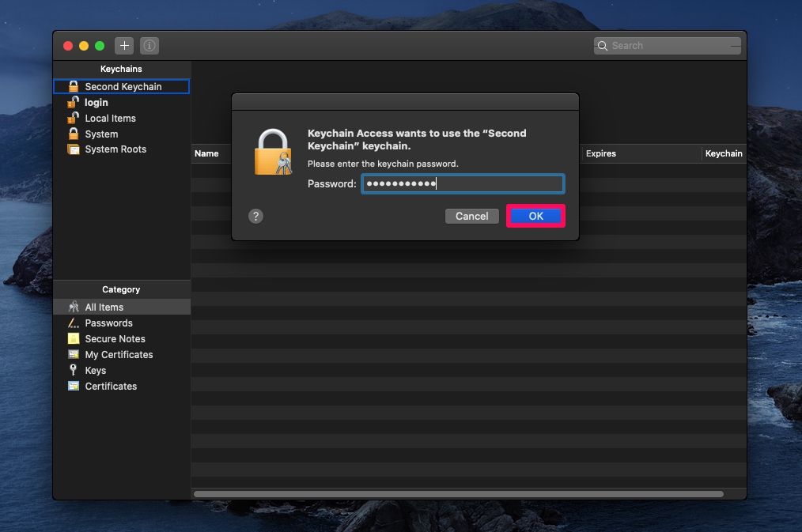
Task: Filter by Keys category
Action: click(122, 371)
